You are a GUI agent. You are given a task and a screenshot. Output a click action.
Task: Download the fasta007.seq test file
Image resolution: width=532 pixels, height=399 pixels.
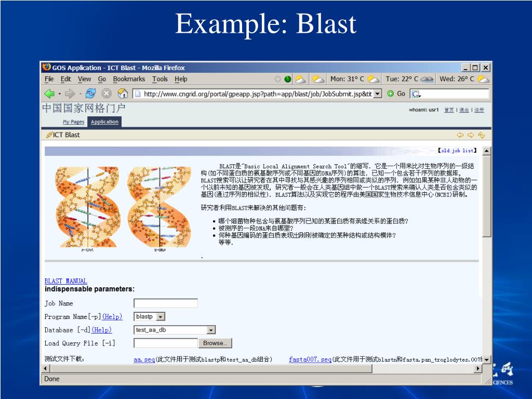pyautogui.click(x=310, y=360)
